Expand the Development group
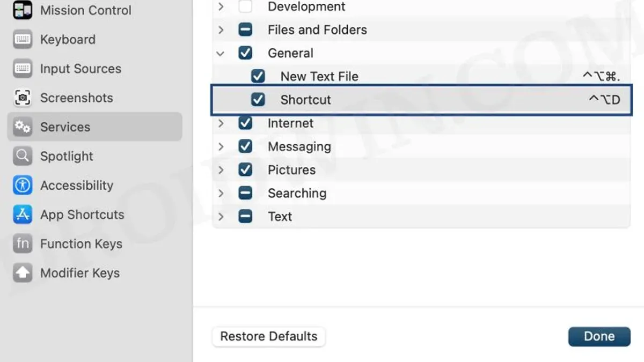 point(221,7)
